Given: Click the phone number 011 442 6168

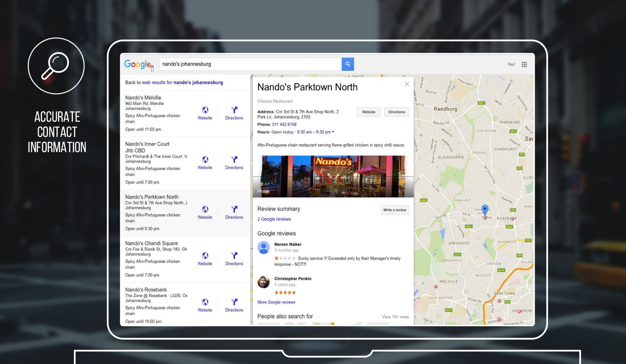Looking at the screenshot, I should [284, 124].
